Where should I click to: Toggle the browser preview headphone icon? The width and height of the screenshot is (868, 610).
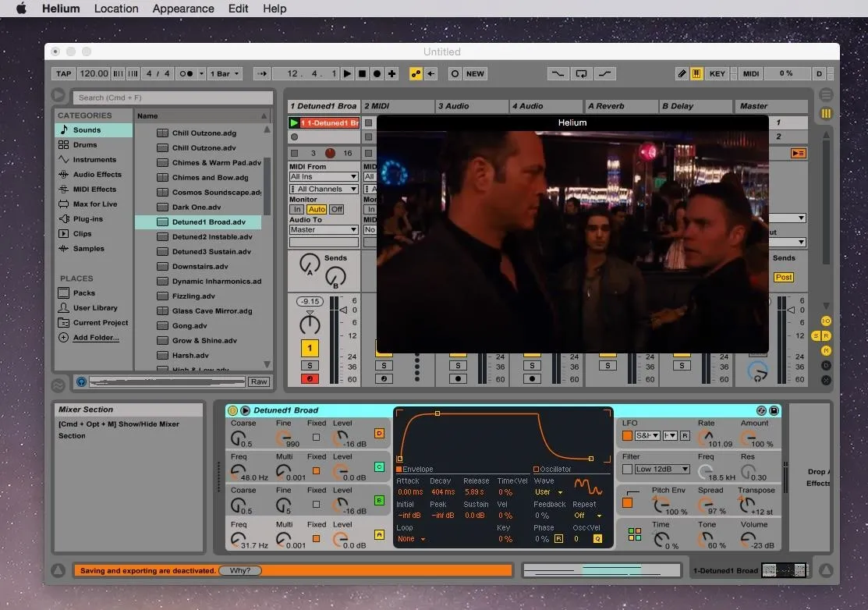[81, 382]
